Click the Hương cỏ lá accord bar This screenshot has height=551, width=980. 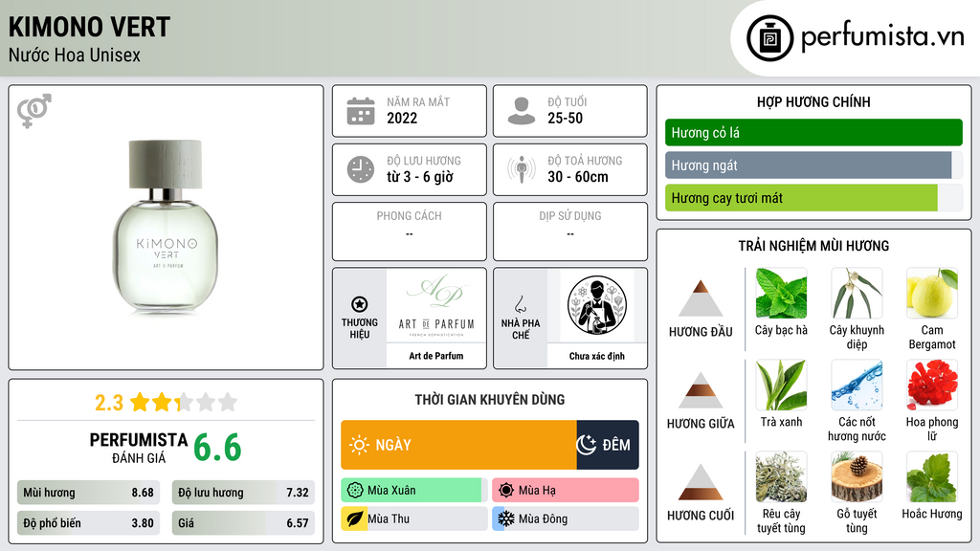(x=813, y=132)
